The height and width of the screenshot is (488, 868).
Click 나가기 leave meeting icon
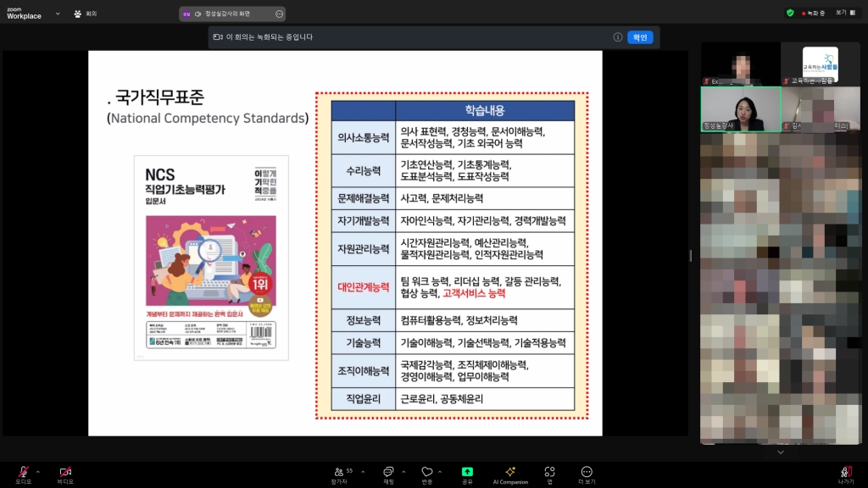coord(845,472)
